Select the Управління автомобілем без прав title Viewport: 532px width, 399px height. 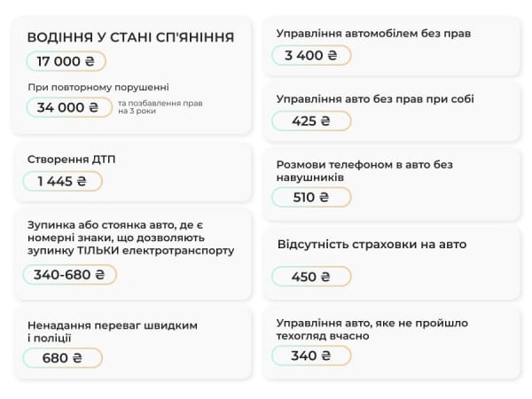[x=373, y=34]
